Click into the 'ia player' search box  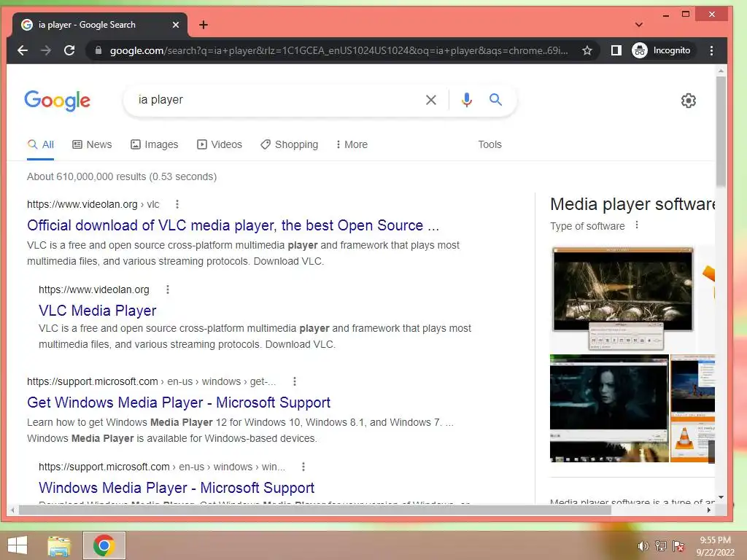[x=276, y=99]
